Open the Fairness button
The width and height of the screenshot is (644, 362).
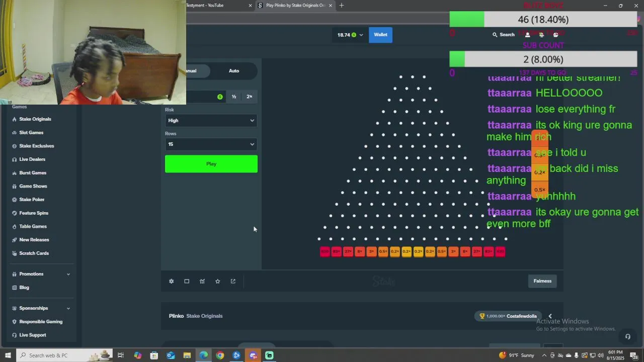point(542,281)
